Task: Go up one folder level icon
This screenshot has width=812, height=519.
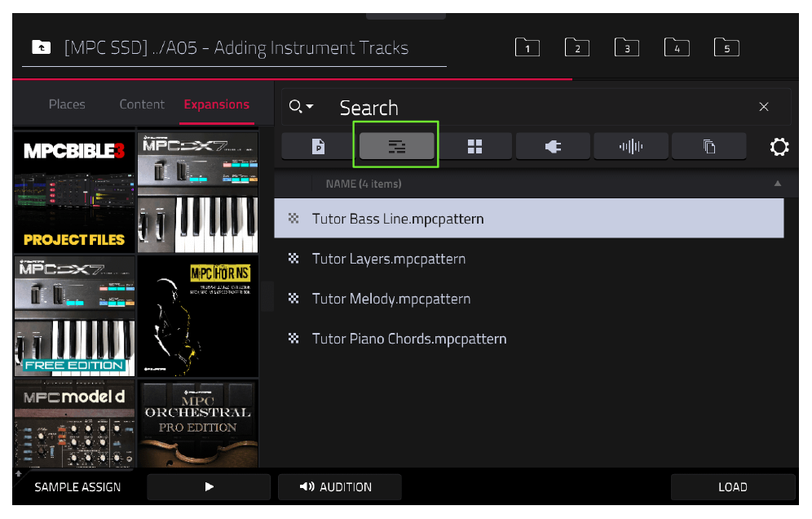Action: pos(41,47)
